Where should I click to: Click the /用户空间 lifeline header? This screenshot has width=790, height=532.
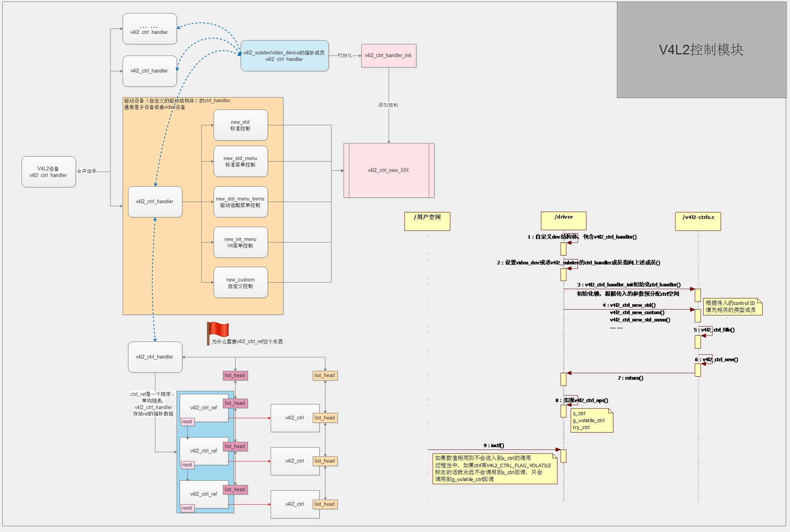point(427,221)
